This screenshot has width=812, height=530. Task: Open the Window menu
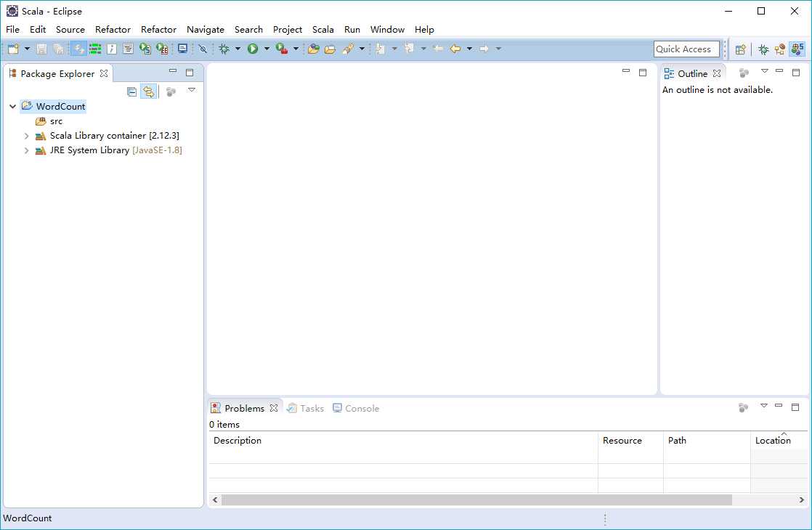pos(387,30)
